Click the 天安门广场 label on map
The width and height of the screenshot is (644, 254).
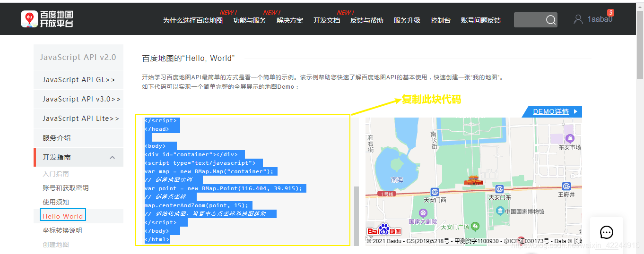455,227
